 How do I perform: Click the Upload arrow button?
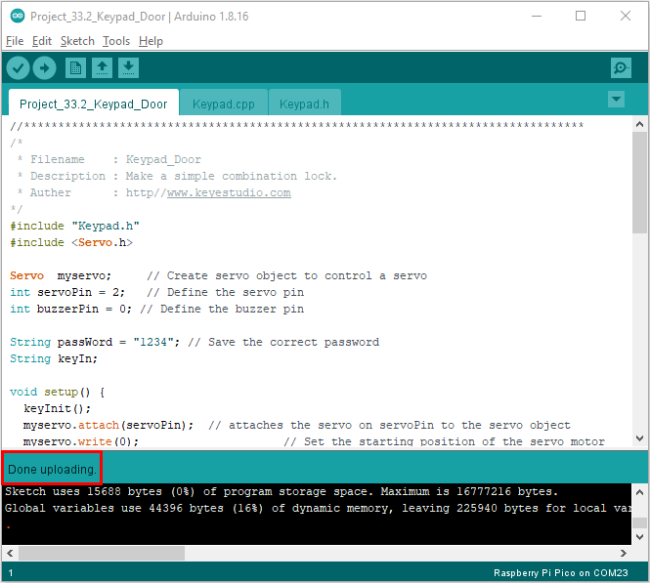(x=44, y=68)
